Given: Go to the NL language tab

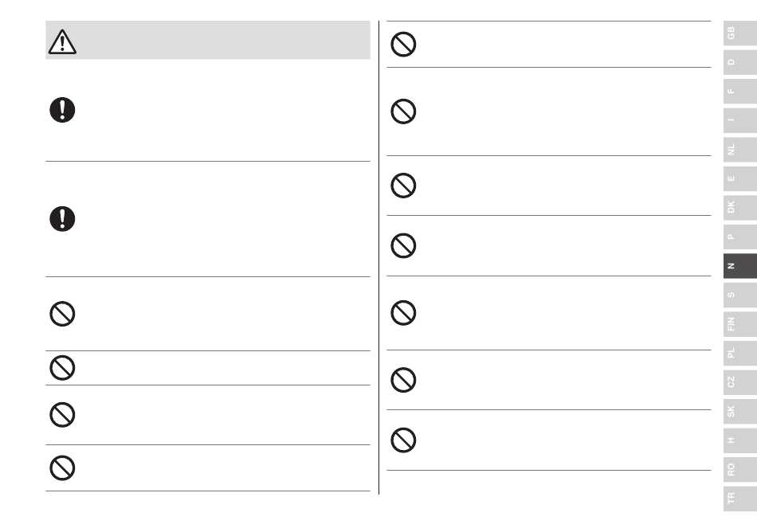Looking at the screenshot, I should (739, 150).
